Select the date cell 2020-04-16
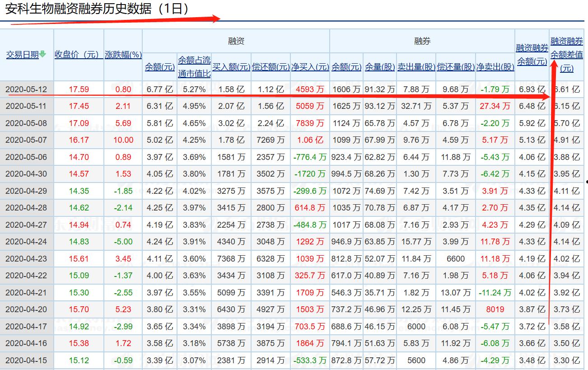 (26, 343)
